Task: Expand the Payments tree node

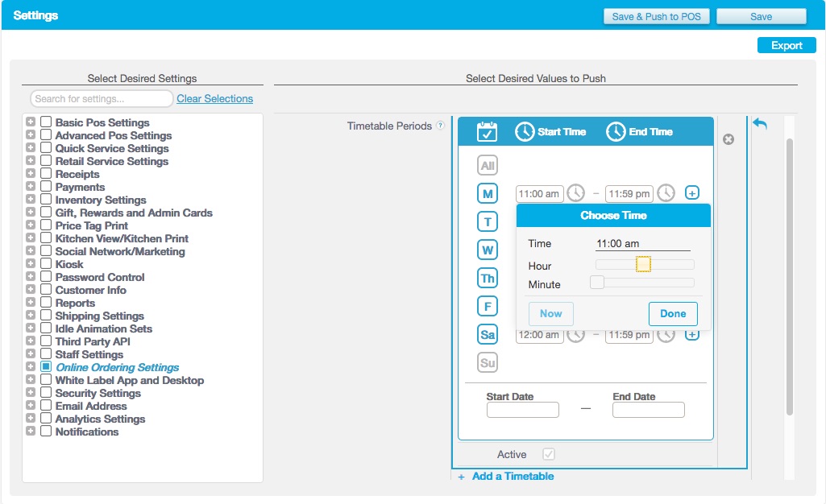Action: tap(32, 187)
